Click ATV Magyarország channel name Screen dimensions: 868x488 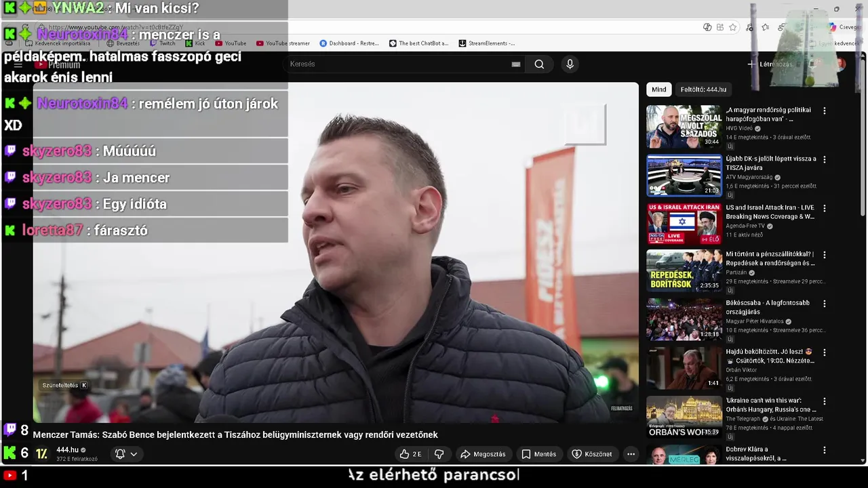[749, 177]
